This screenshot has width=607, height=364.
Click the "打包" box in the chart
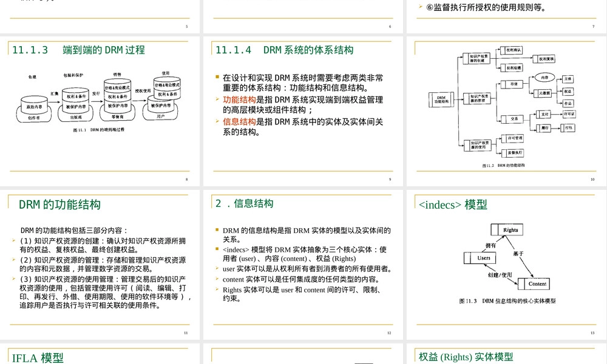tap(568, 127)
